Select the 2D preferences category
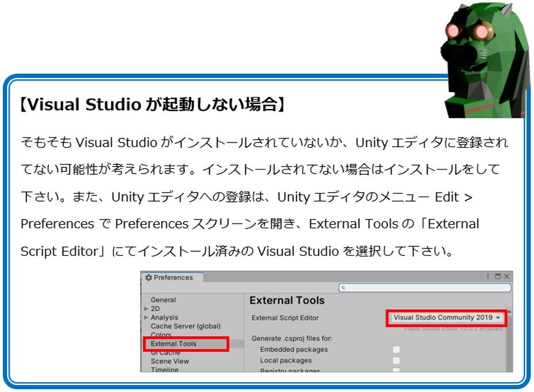The image size is (534, 392). tap(155, 309)
